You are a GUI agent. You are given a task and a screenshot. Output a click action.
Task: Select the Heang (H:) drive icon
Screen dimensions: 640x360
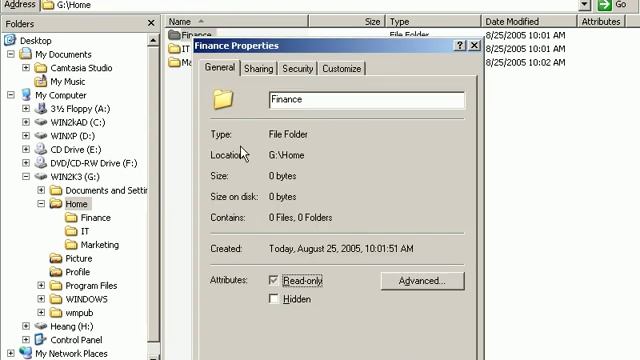click(41, 326)
